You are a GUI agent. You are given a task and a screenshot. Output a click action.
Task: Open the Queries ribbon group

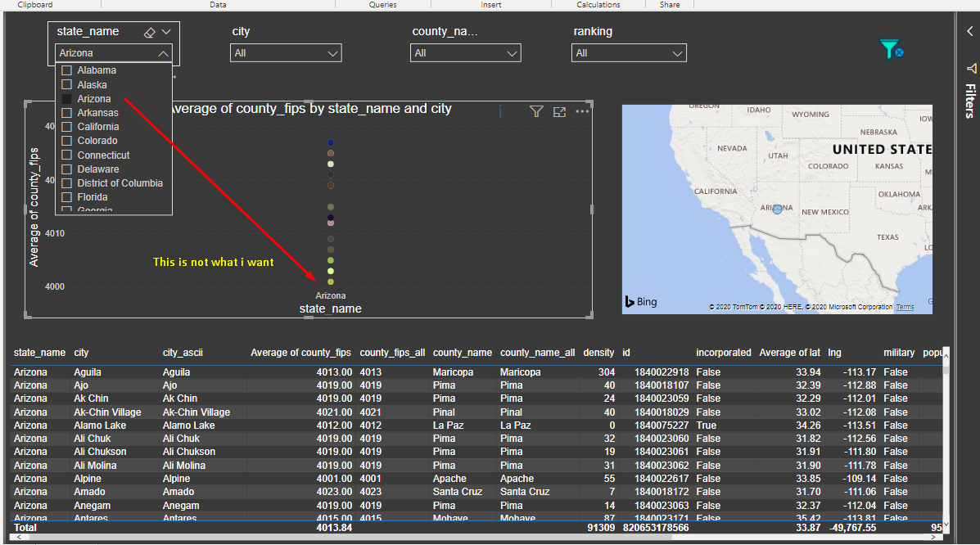382,4
